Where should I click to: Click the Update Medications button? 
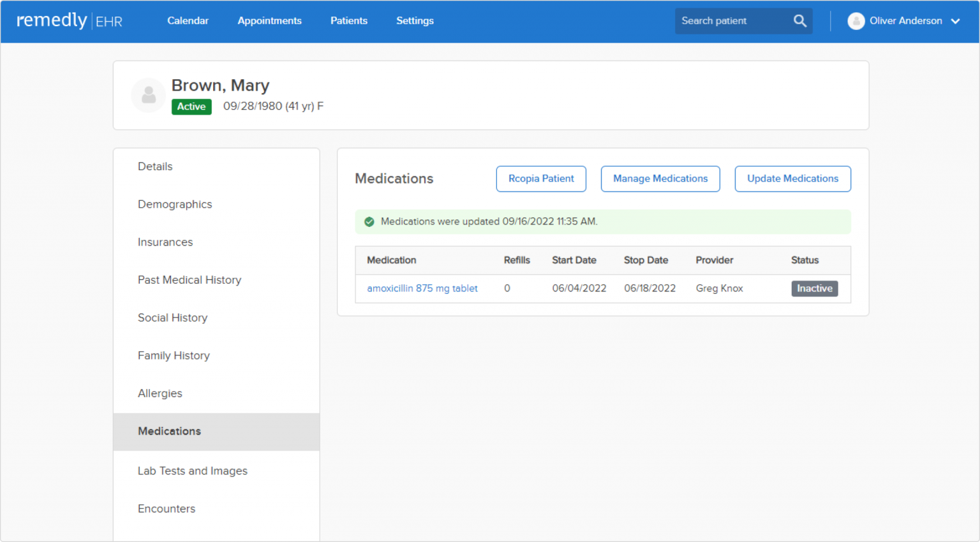point(792,179)
